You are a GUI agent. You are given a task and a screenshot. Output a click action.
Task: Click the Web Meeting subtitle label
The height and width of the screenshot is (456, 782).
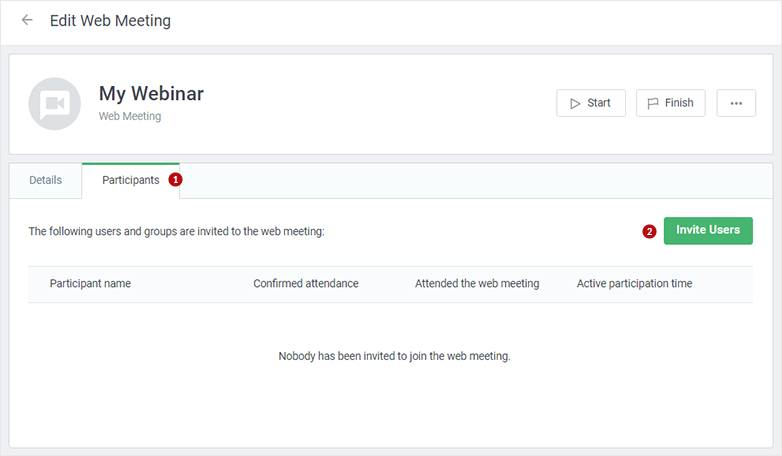(x=130, y=116)
